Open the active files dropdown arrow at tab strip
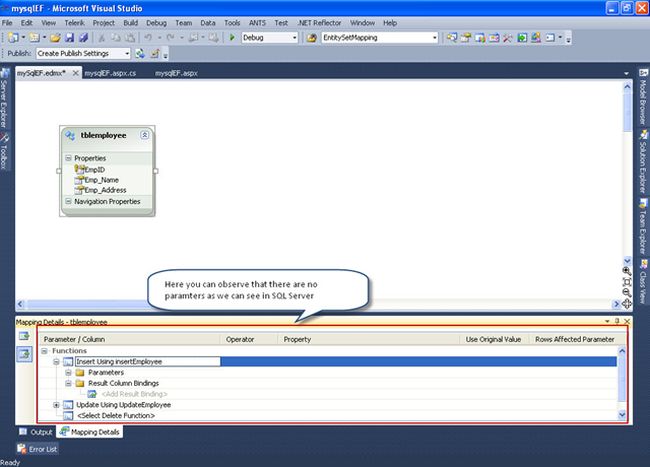Viewport: 650px width, 467px height. 626,73
